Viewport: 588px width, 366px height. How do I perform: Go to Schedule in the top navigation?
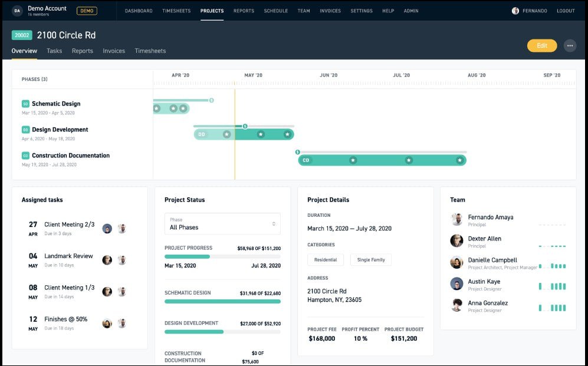click(x=275, y=11)
